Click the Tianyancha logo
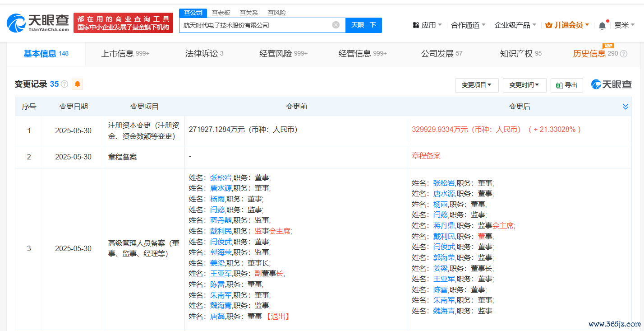The width and height of the screenshot is (644, 331). coord(38,23)
